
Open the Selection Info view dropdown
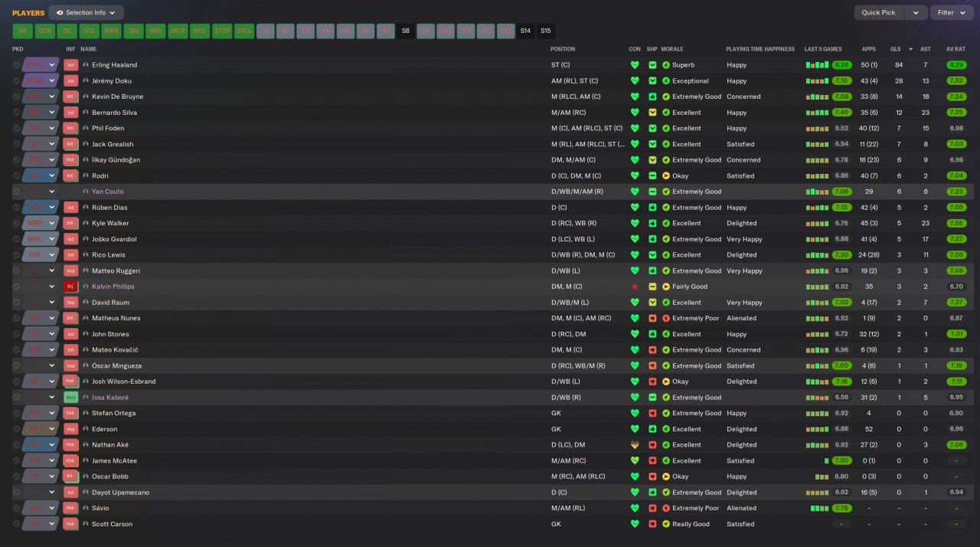[x=86, y=12]
